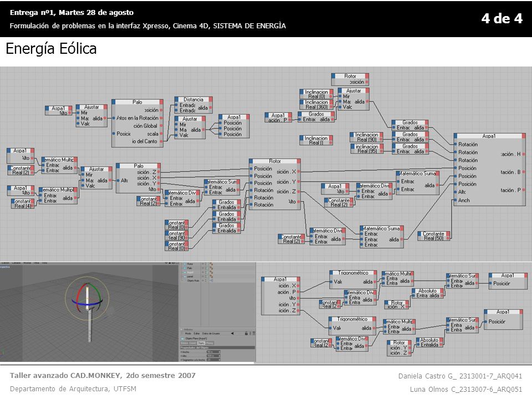Select the Inclinacion Real[360] constant node
Screen dimensions: 532x399
(x=316, y=104)
